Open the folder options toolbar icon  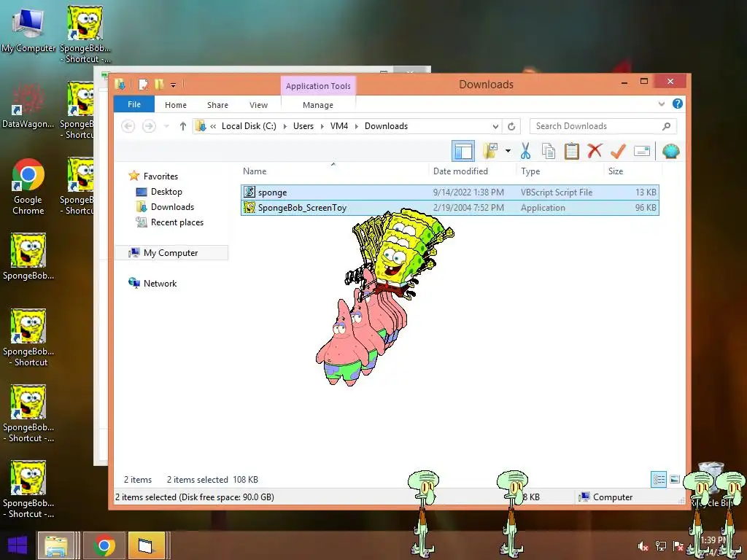(490, 151)
